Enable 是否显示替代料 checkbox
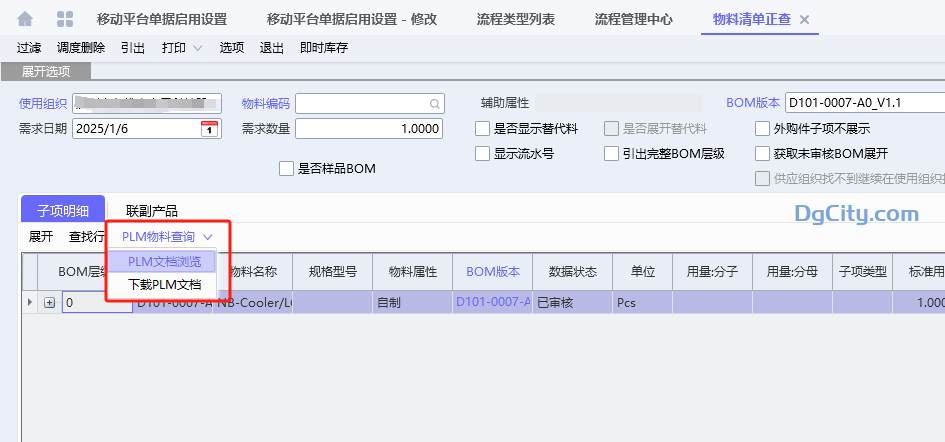 (x=483, y=128)
